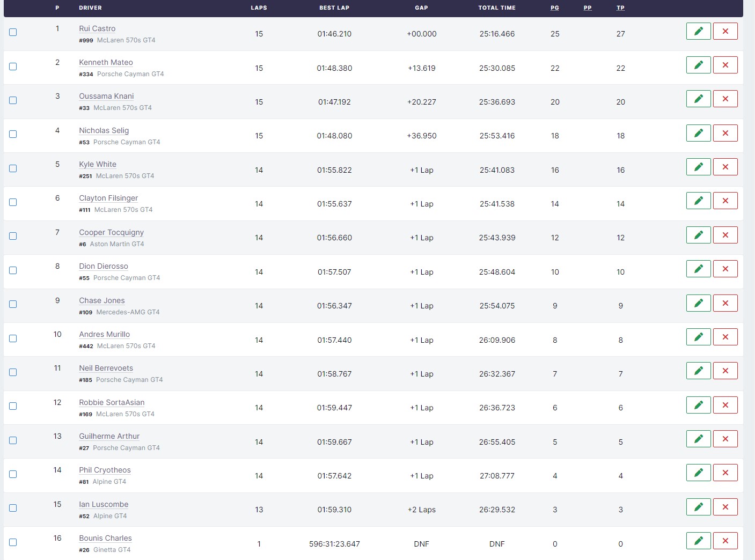
Task: Open the Robbie SortaAsian driver link
Action: (112, 402)
